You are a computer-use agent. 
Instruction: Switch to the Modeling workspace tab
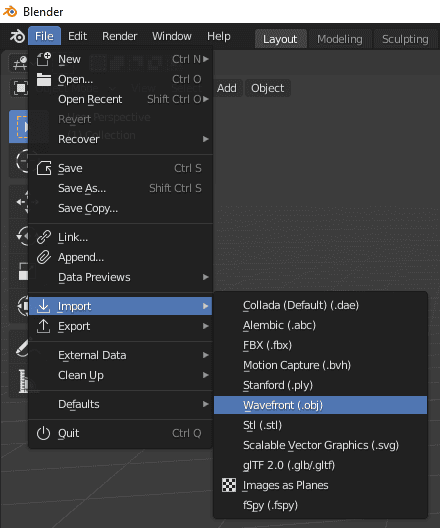coord(340,39)
